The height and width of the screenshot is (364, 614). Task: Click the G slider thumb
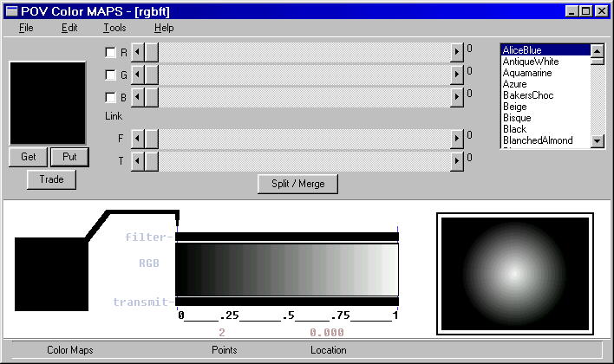pyautogui.click(x=152, y=75)
